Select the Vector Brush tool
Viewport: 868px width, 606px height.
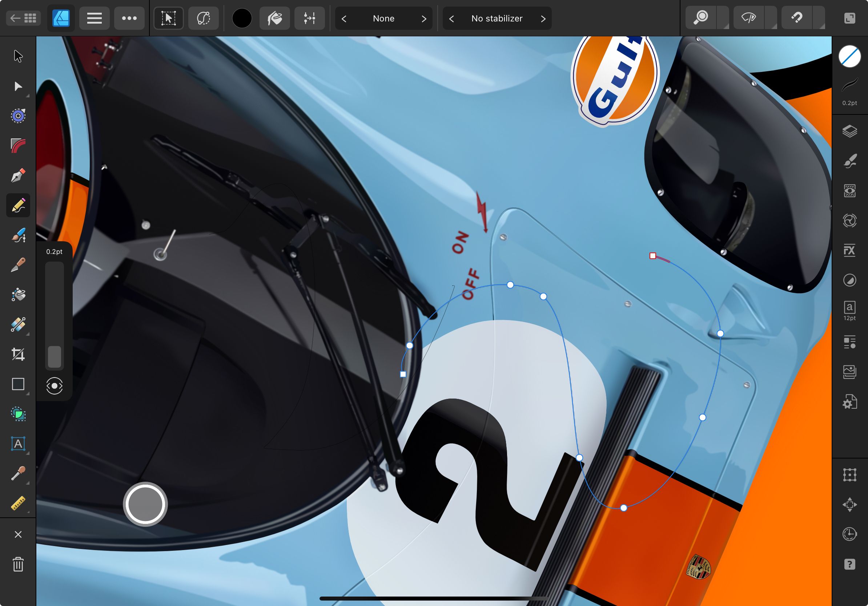(x=18, y=235)
